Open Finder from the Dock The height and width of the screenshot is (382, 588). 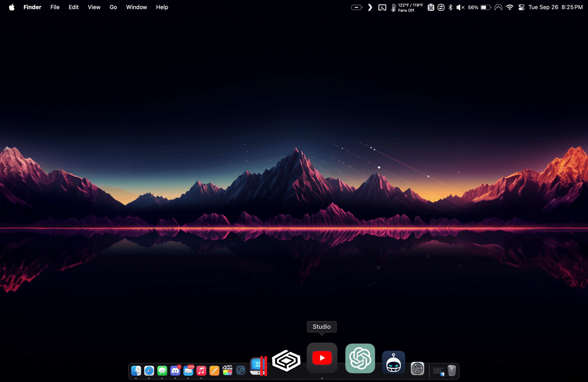(x=136, y=370)
